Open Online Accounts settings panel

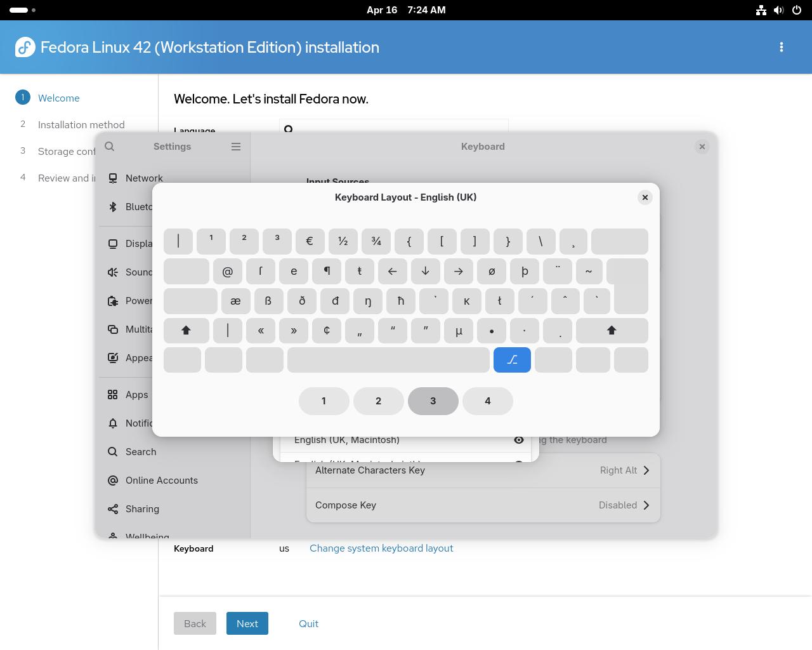(174, 481)
